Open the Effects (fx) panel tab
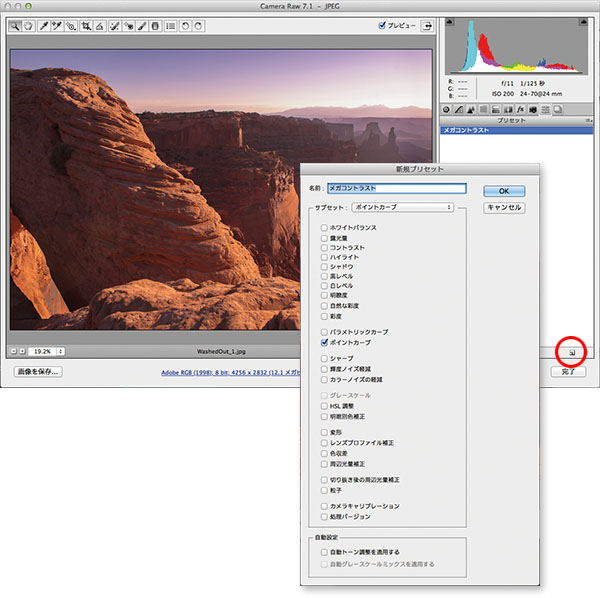This screenshot has height=598, width=600. pyautogui.click(x=521, y=109)
